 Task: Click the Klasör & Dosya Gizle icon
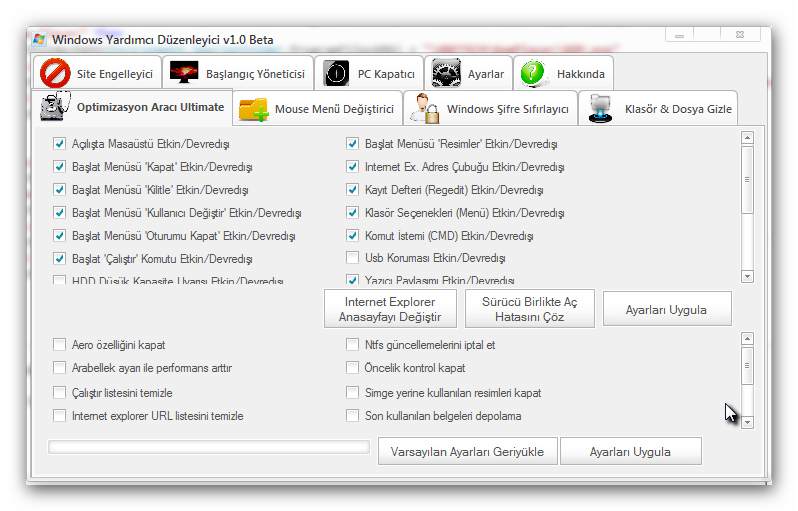pyautogui.click(x=600, y=108)
